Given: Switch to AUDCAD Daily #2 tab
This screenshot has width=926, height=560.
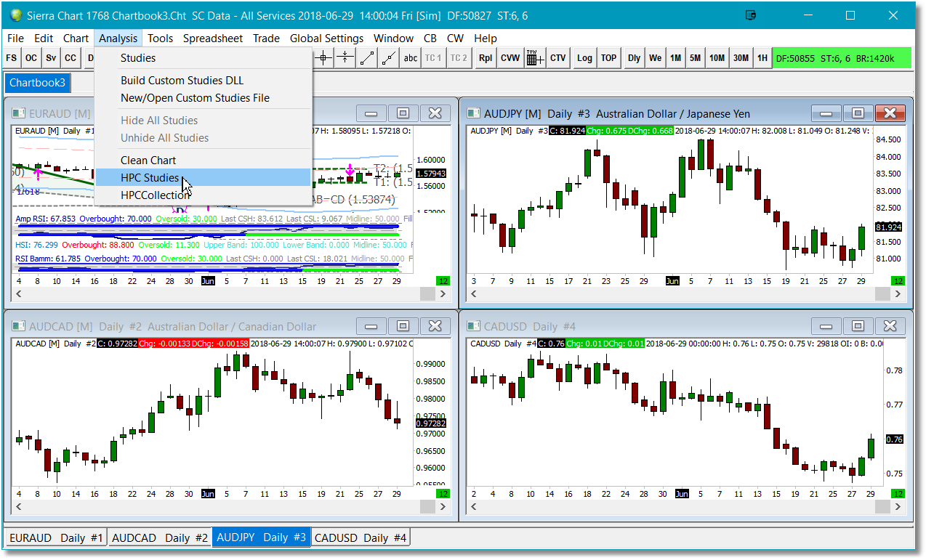Looking at the screenshot, I should point(160,538).
